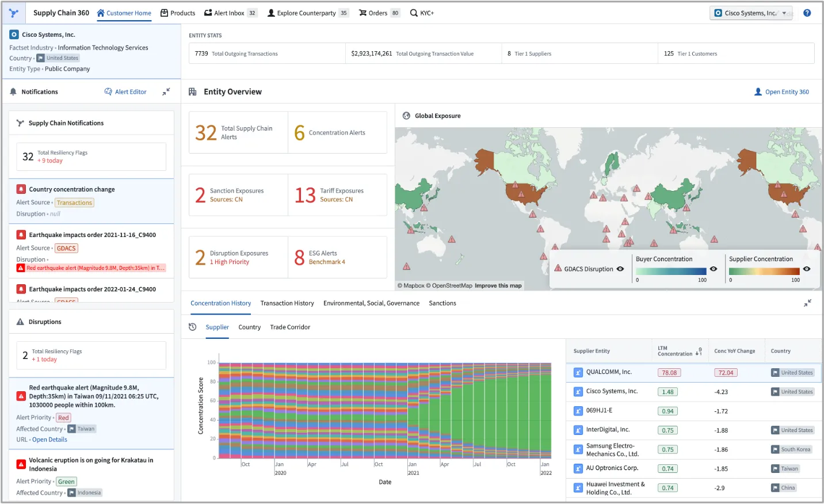Collapse the Concentration History panel
The width and height of the screenshot is (824, 504).
(807, 303)
